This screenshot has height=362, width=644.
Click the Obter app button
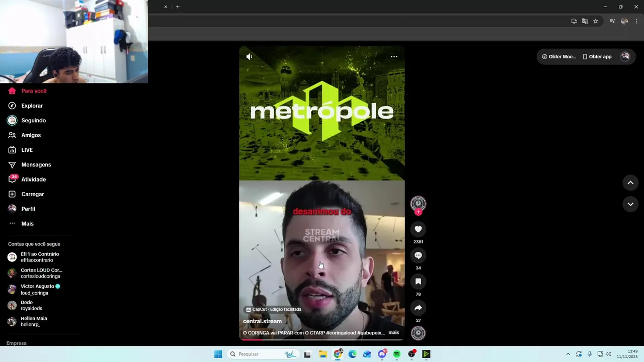pyautogui.click(x=597, y=57)
